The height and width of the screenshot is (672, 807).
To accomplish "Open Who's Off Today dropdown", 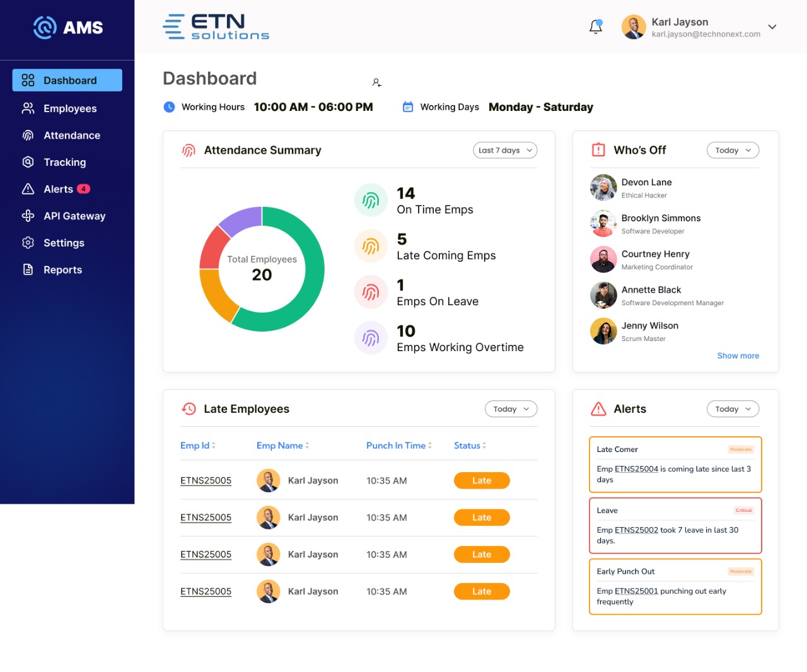I will (733, 150).
